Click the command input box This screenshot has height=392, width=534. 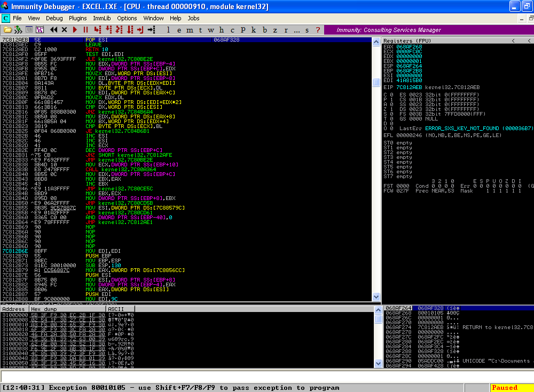point(266,377)
